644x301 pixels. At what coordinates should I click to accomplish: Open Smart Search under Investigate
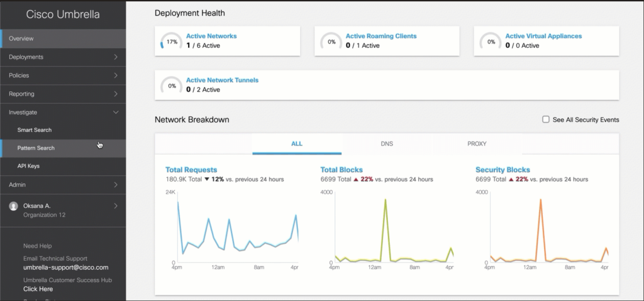(35, 130)
